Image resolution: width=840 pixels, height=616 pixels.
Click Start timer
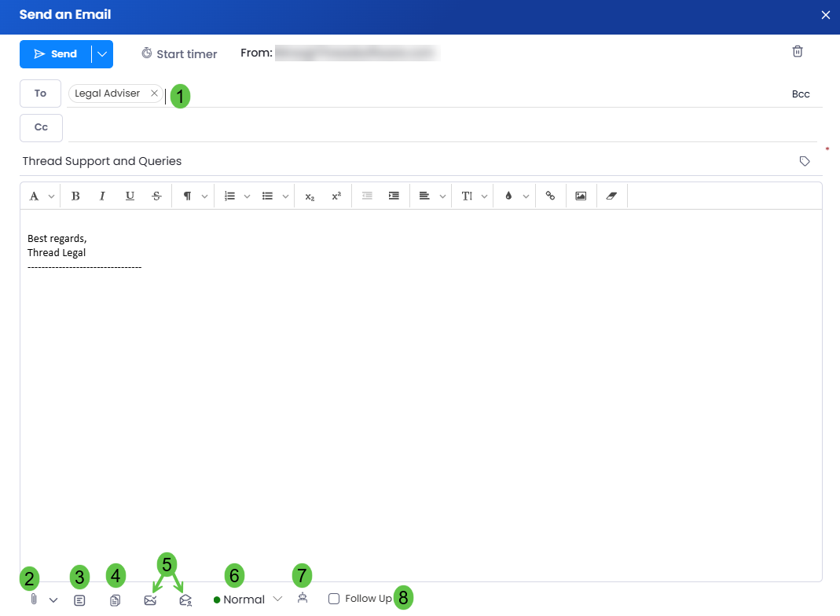[x=179, y=54]
